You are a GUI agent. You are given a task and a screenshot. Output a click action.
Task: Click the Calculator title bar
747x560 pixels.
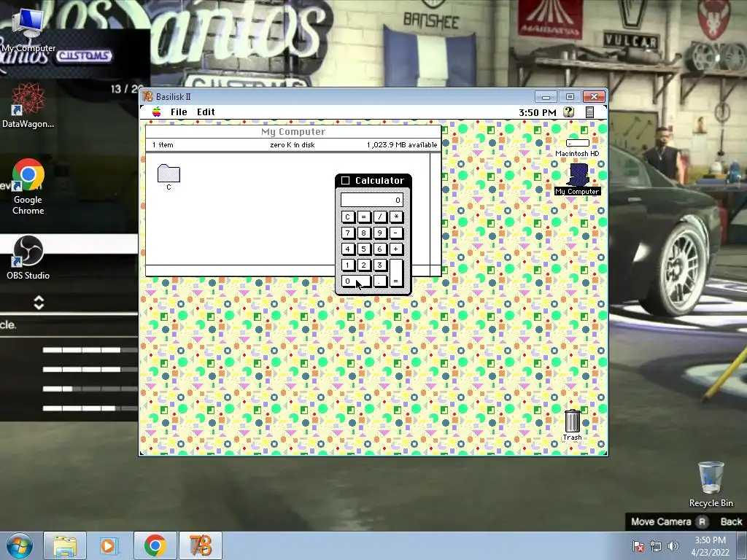[x=373, y=181]
